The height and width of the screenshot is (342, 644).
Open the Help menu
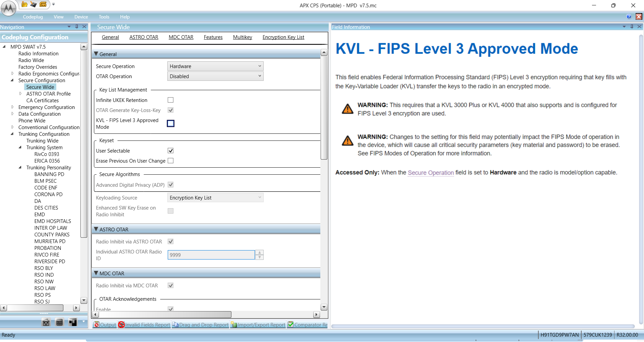125,17
